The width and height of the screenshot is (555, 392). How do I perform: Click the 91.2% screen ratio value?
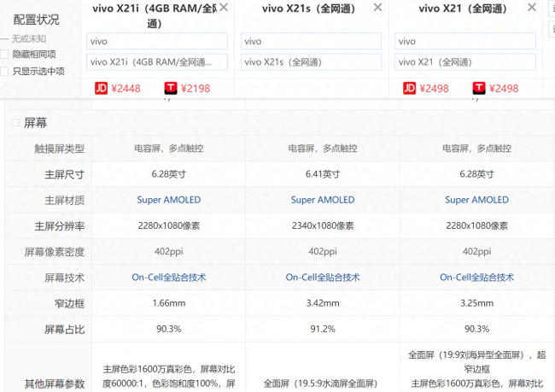[x=323, y=329]
